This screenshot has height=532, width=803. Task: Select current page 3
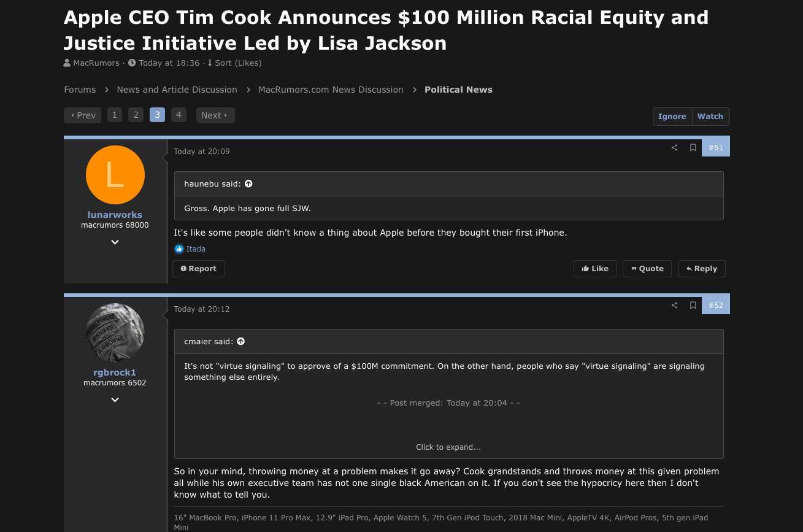pyautogui.click(x=158, y=115)
